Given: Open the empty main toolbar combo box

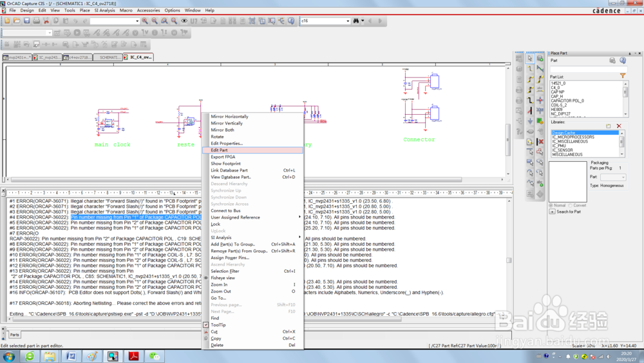Looking at the screenshot, I should click(137, 21).
